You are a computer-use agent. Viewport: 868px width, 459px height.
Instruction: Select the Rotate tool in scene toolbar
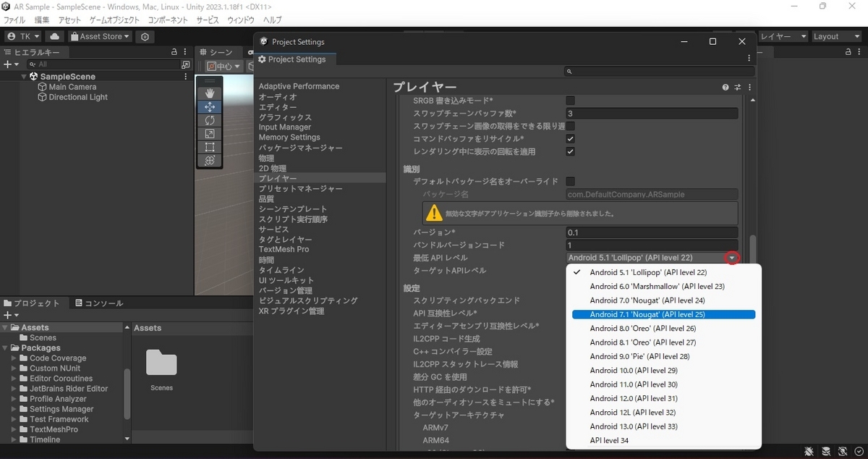click(x=210, y=120)
